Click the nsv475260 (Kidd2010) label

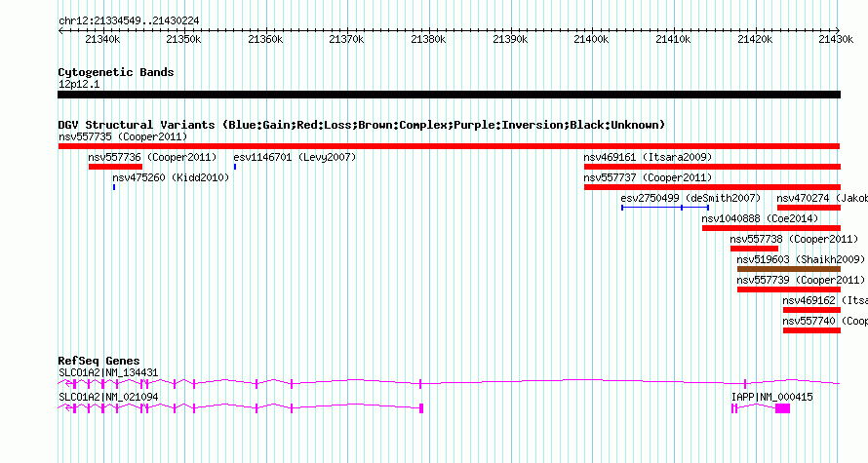[x=171, y=177]
